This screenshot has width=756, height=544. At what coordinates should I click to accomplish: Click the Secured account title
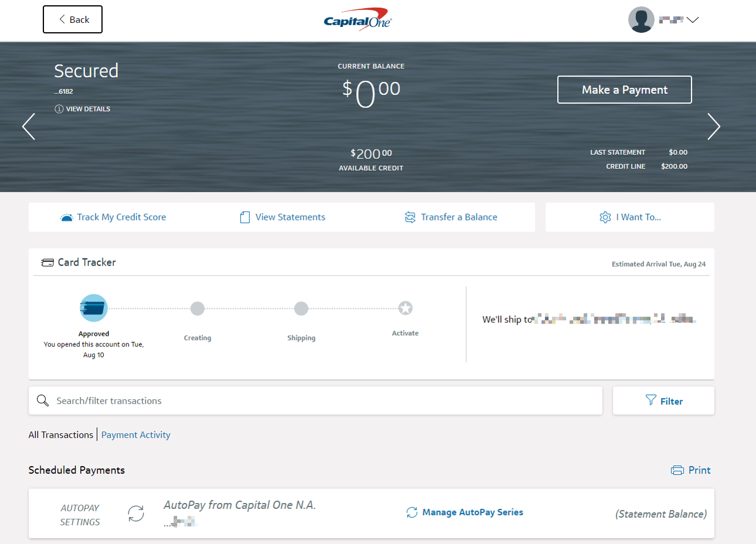[x=86, y=71]
